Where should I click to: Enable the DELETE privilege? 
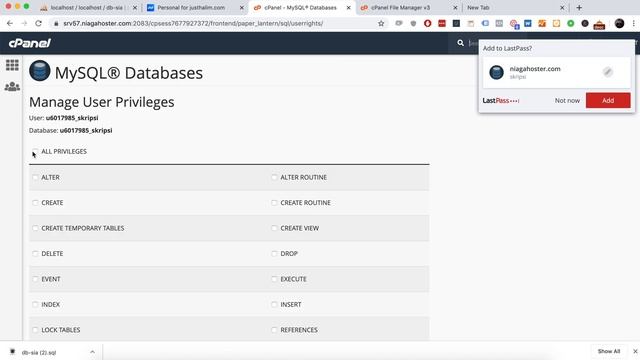point(35,253)
